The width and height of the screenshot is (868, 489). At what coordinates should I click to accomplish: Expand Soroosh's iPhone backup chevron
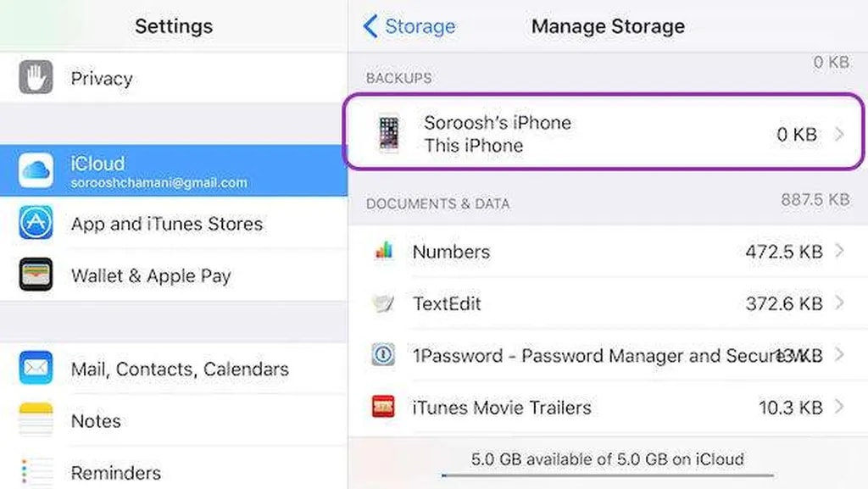point(839,134)
